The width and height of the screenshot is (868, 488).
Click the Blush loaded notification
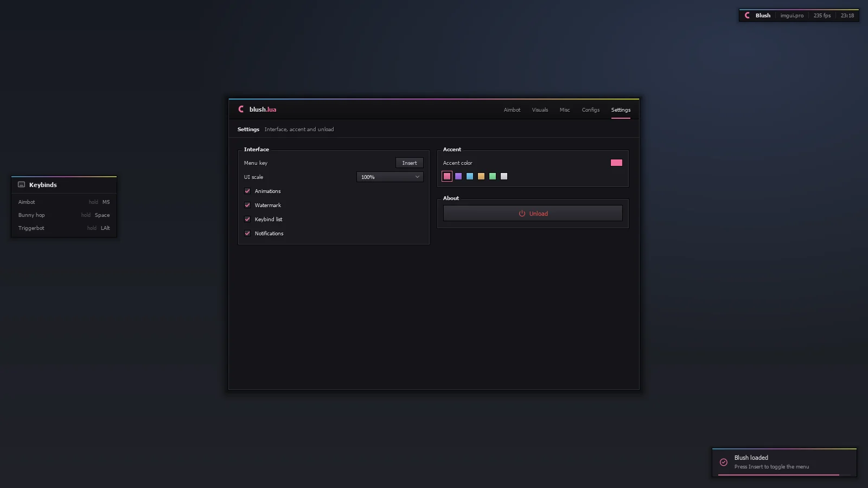click(x=784, y=463)
